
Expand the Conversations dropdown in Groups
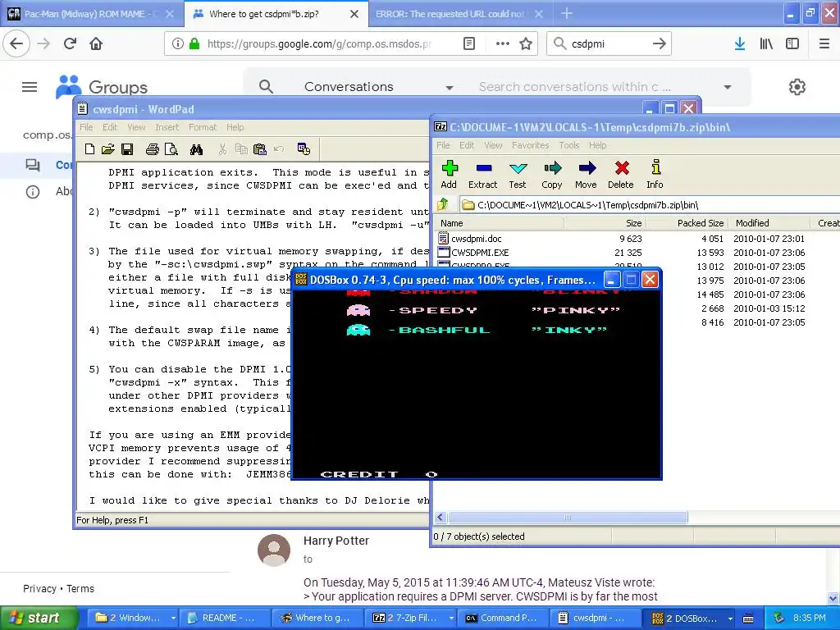(x=450, y=87)
